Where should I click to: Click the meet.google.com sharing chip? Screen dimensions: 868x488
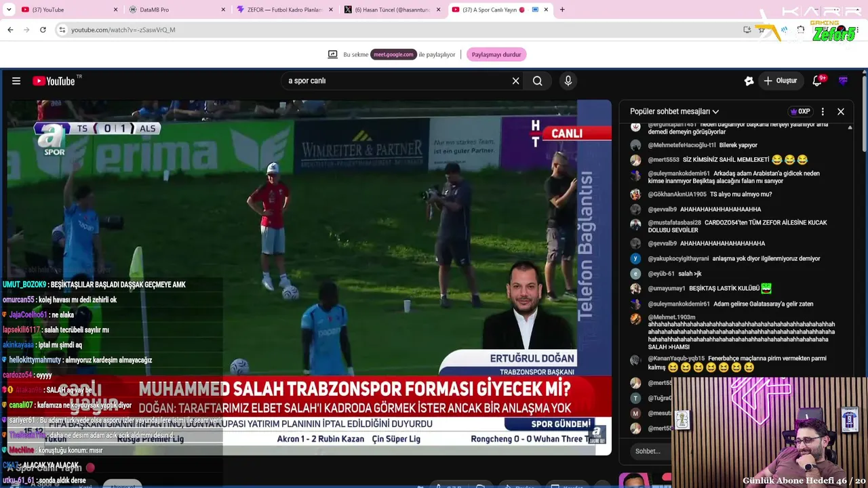click(393, 54)
